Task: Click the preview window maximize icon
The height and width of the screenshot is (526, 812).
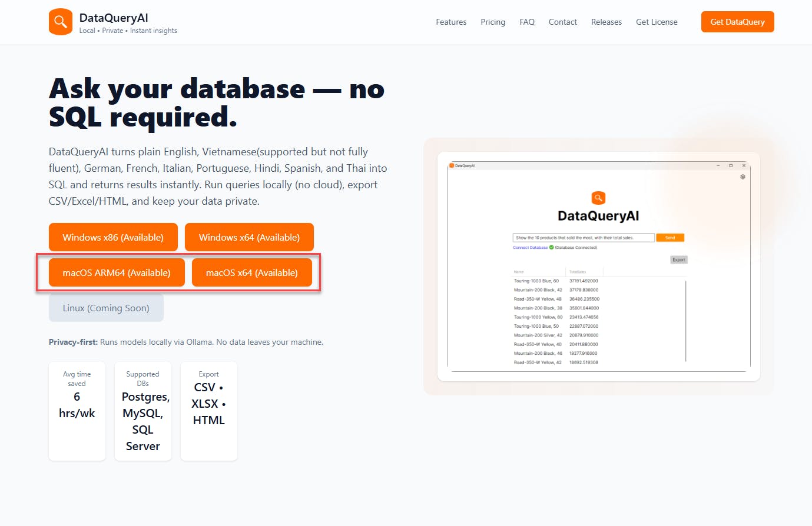Action: pos(731,165)
